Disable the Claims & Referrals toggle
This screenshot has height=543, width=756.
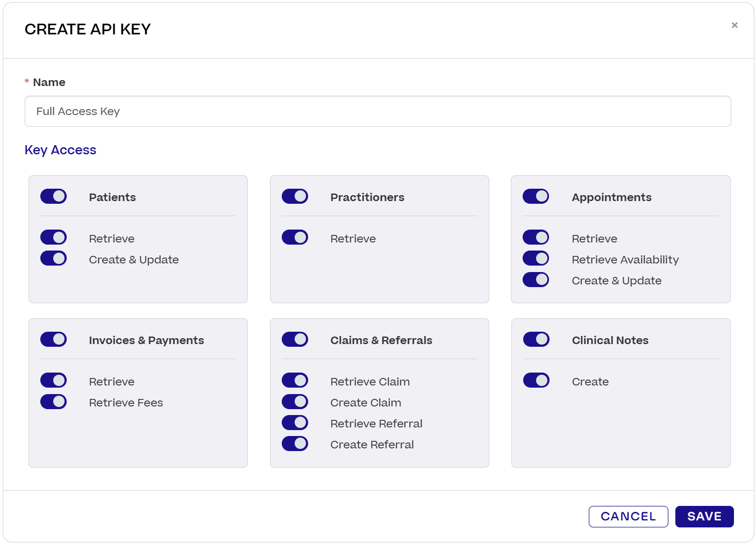[295, 339]
